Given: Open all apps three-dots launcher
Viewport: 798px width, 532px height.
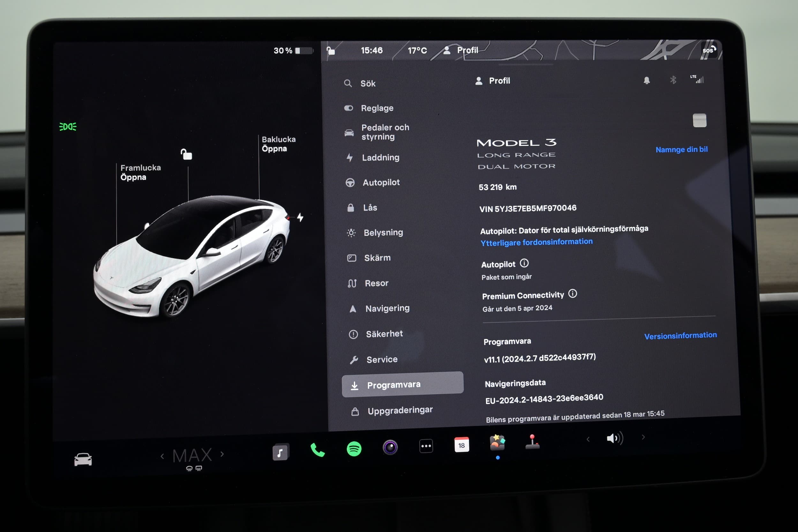Looking at the screenshot, I should [426, 446].
